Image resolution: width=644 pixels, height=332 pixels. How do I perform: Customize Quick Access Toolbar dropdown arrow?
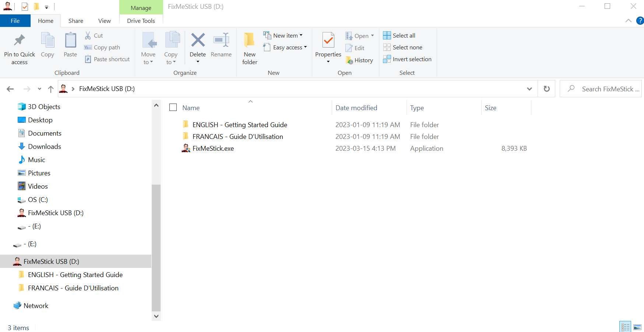[x=46, y=7]
